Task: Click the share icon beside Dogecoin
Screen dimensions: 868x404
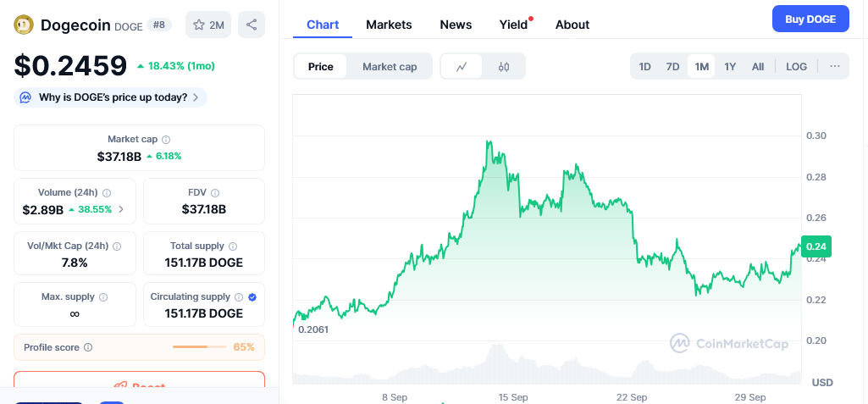Action: click(252, 25)
